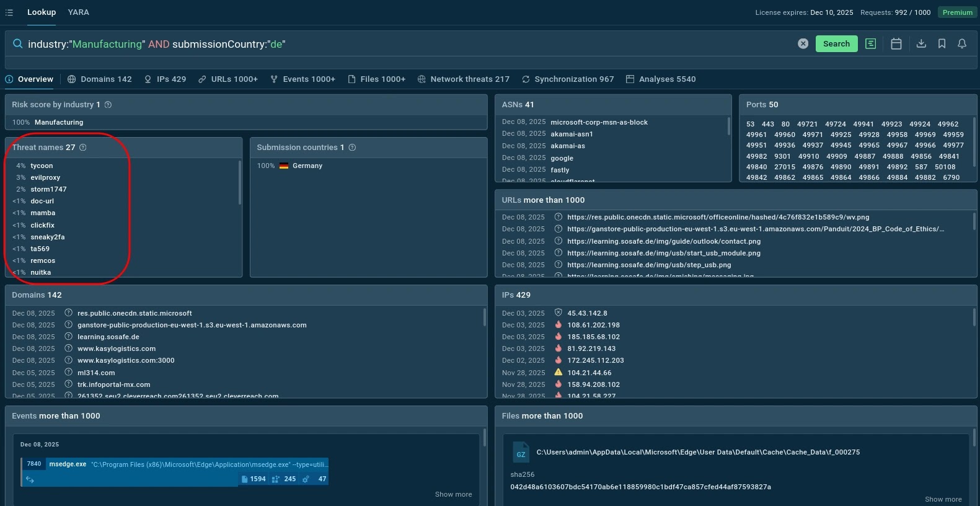Click help icon next to Threat names
This screenshot has height=506, width=980.
(83, 148)
